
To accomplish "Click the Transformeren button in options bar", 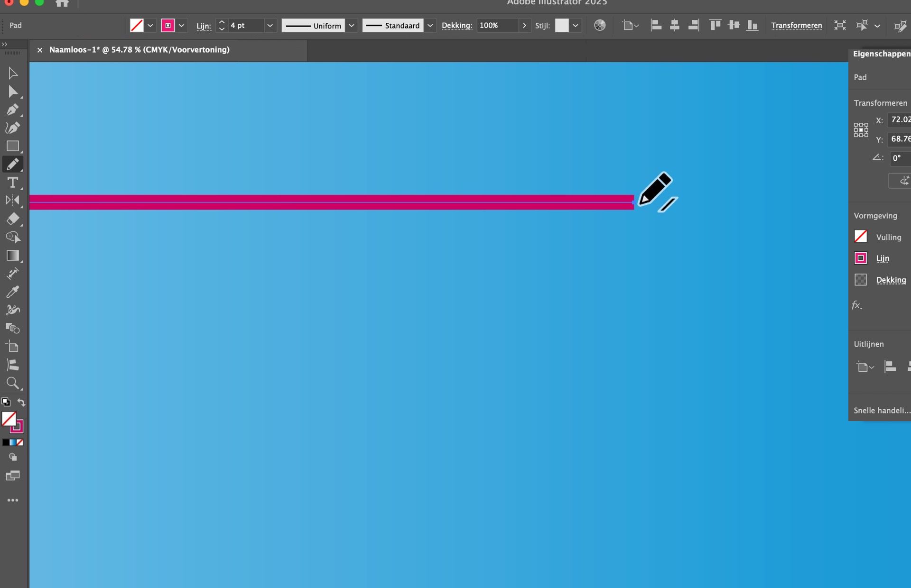I will click(796, 25).
